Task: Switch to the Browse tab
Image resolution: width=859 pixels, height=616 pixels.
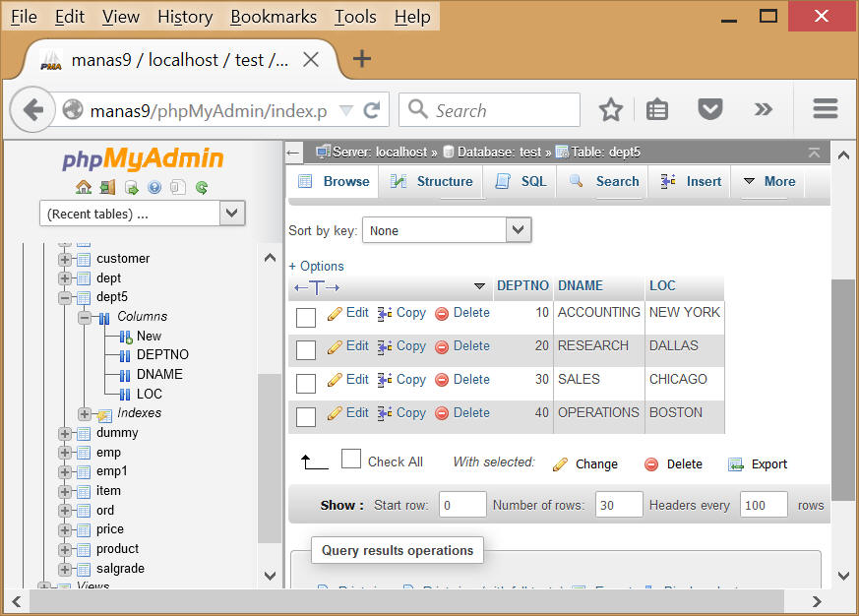Action: coord(334,181)
